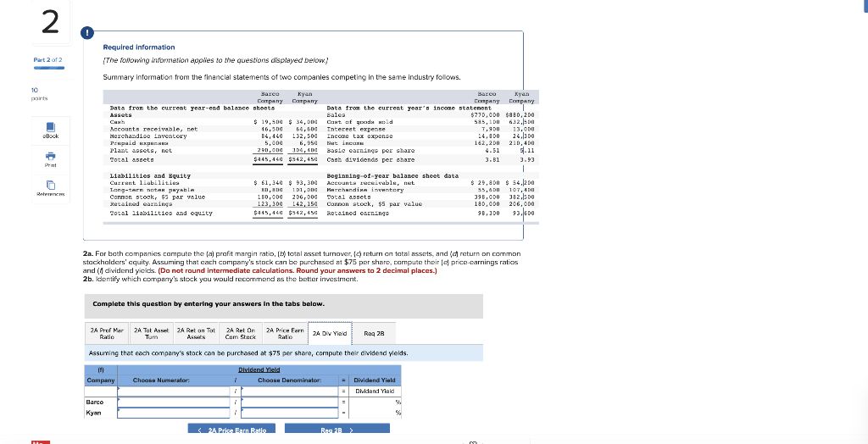Click the 'Choose Denominator:' column header
Viewport: 868px width, 444px height.
click(290, 380)
